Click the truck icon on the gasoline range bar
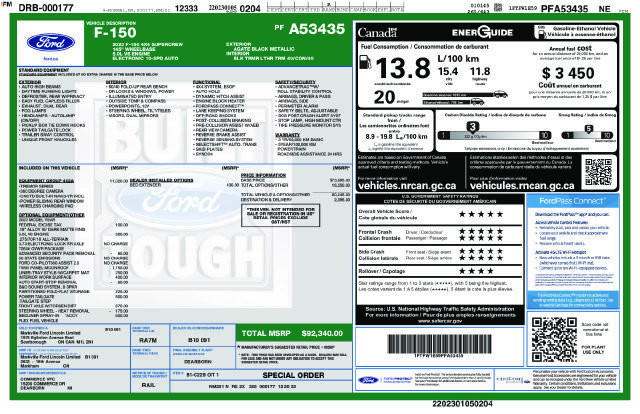Image resolution: width=640 pixels, height=414 pixels. (500, 94)
